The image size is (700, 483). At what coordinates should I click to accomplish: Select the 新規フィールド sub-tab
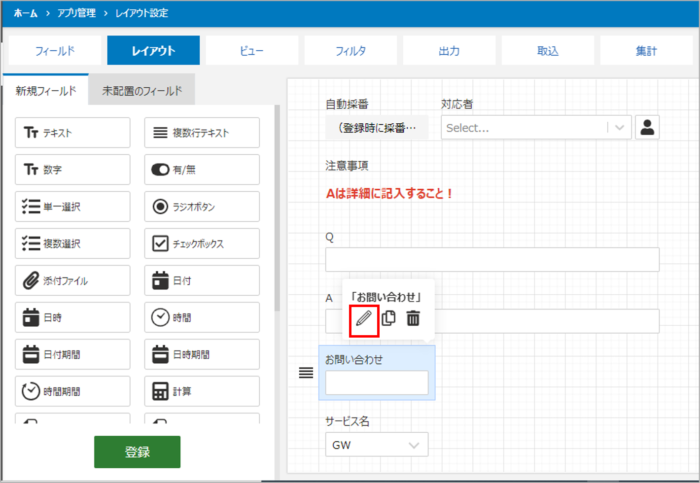(x=46, y=90)
